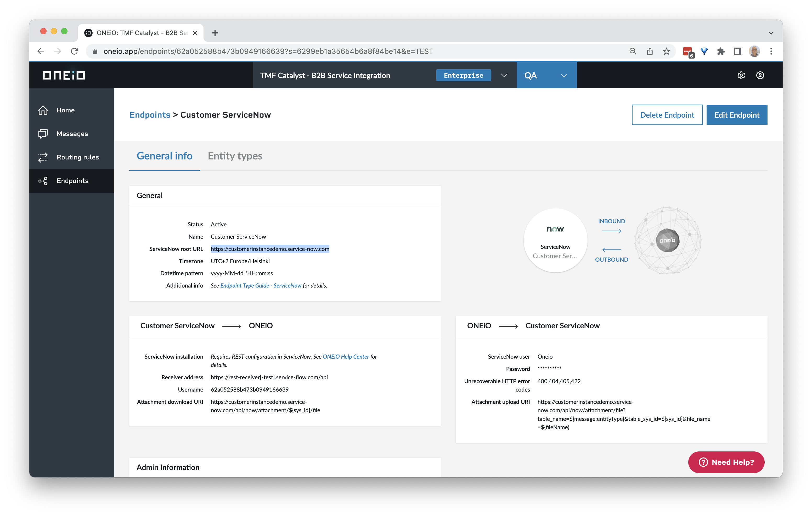Click the Endpoints share-node icon
The image size is (812, 516).
click(43, 181)
